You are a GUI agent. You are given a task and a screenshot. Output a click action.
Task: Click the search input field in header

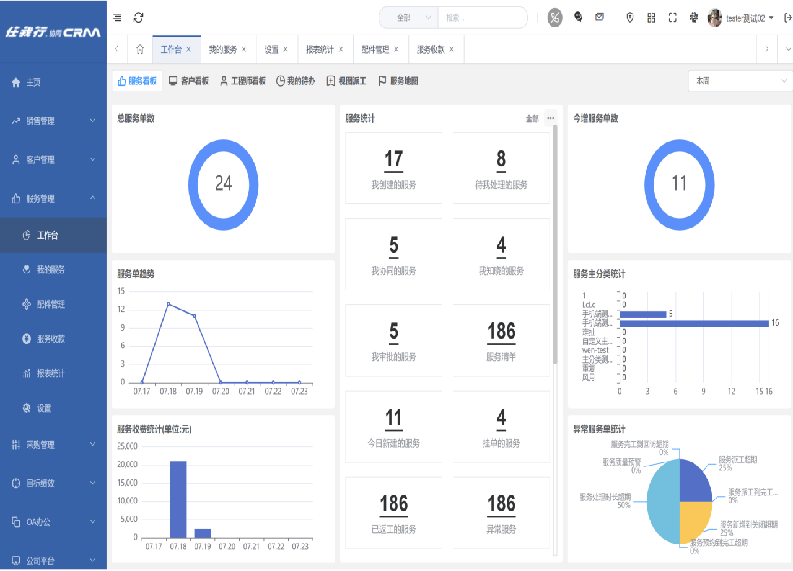482,17
